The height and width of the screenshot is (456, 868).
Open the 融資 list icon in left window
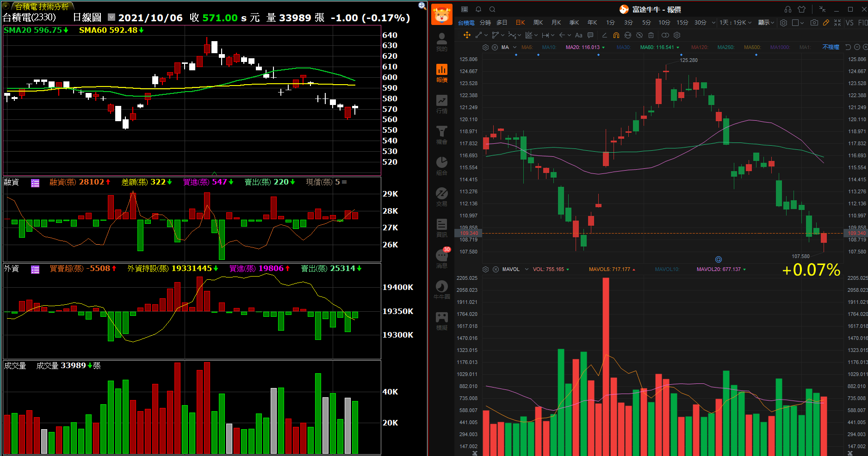35,183
